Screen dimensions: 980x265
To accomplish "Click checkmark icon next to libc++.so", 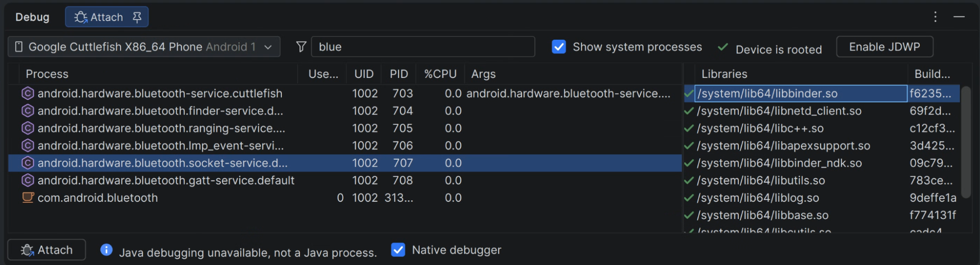I will tap(689, 128).
